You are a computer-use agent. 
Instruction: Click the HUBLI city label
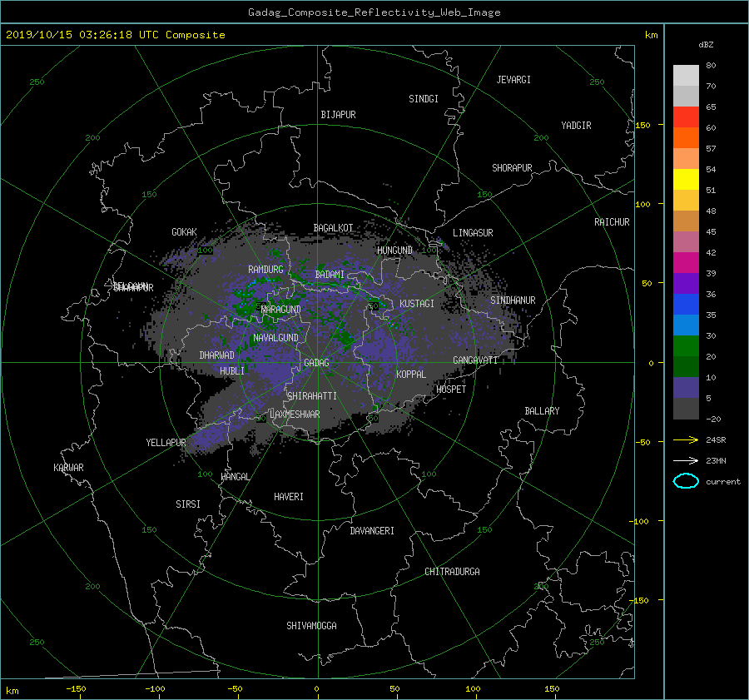[232, 370]
